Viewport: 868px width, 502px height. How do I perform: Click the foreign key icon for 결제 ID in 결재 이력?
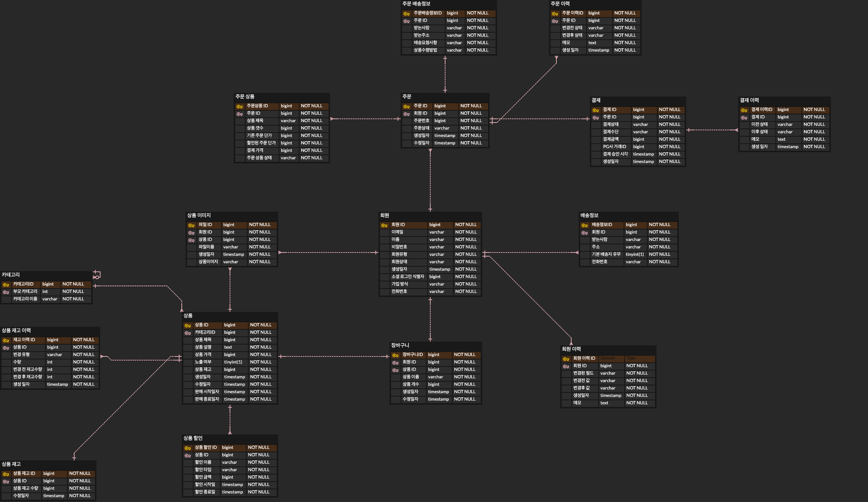[744, 117]
